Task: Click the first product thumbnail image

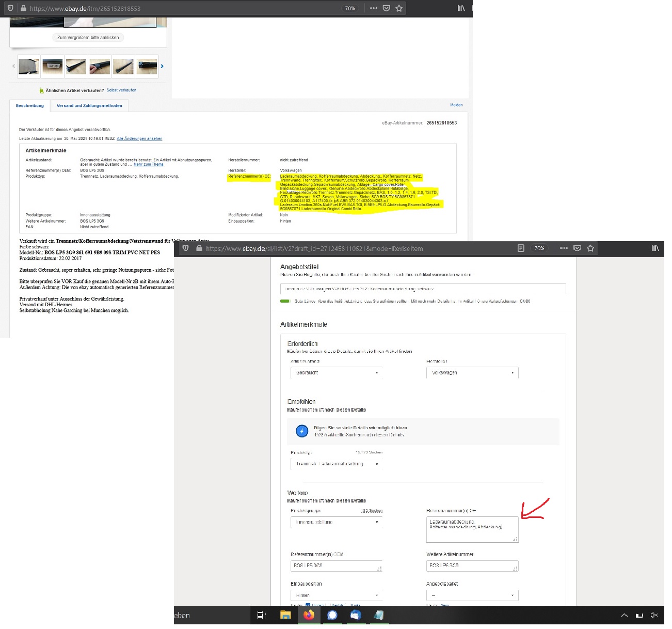Action: [x=29, y=67]
